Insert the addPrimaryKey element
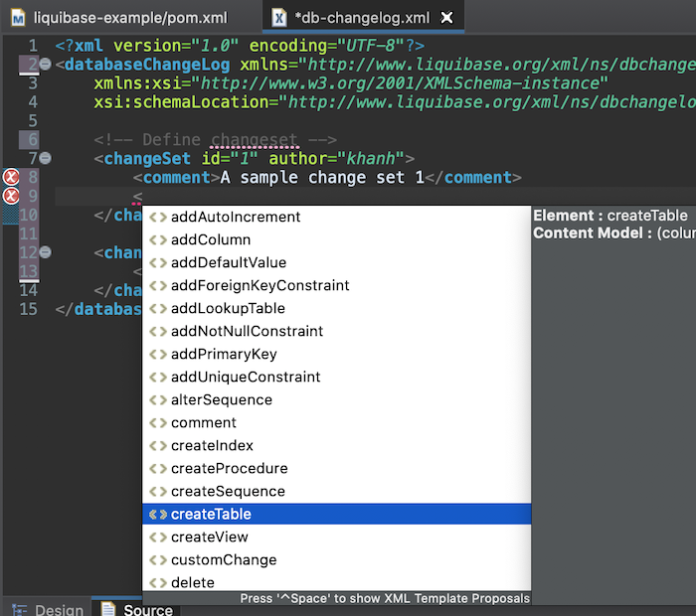Image resolution: width=696 pixels, height=616 pixels. click(x=336, y=354)
